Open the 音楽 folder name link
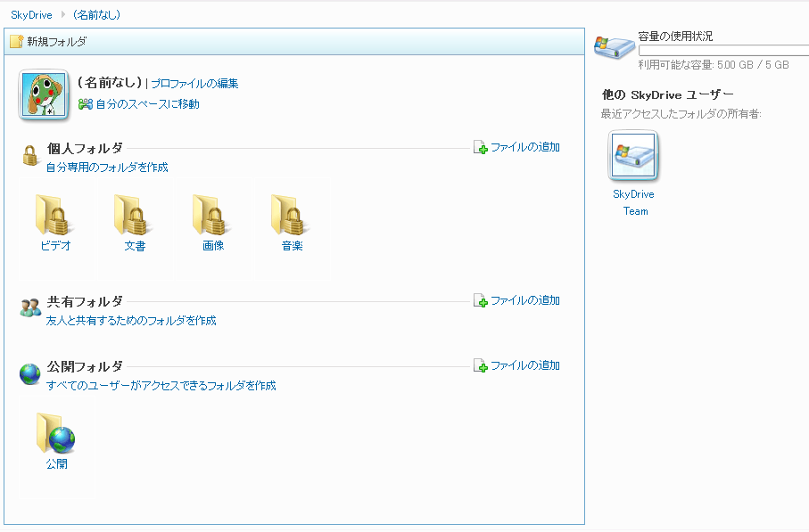Image resolution: width=809 pixels, height=532 pixels. pos(292,246)
